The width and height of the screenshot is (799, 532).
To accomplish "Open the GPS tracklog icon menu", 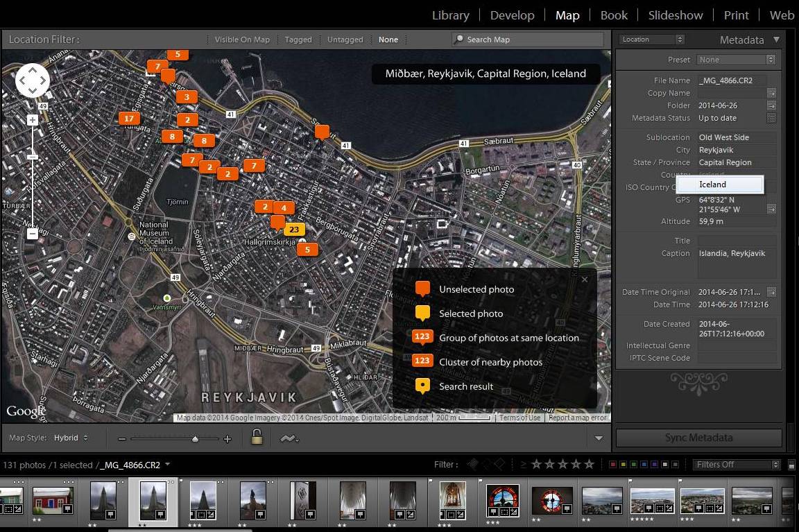I will point(289,438).
